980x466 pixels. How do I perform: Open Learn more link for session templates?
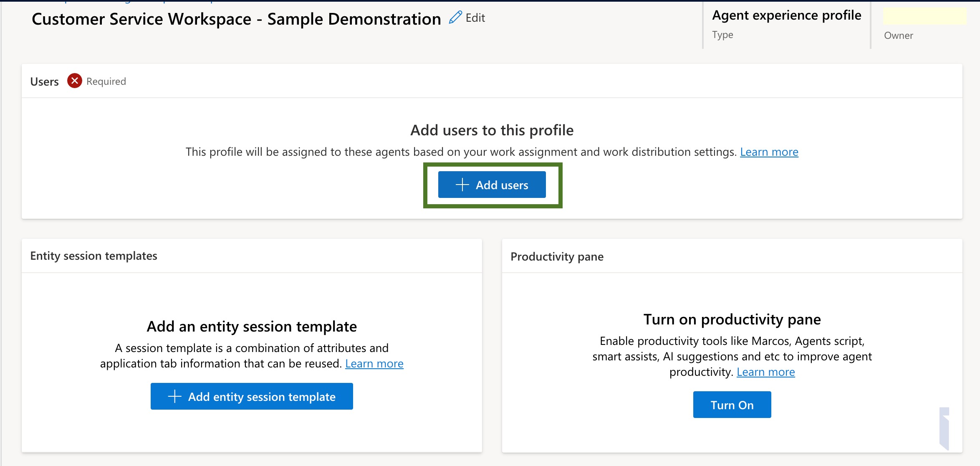[x=374, y=364]
